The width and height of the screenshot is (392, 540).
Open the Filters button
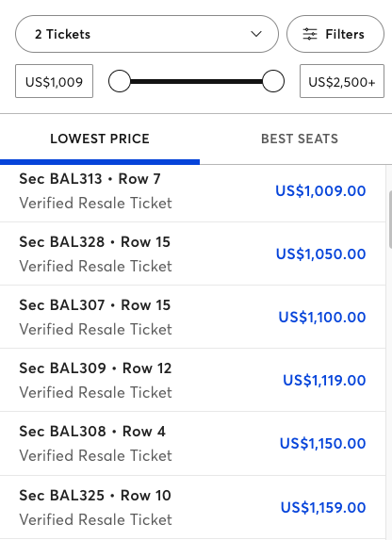(x=335, y=34)
